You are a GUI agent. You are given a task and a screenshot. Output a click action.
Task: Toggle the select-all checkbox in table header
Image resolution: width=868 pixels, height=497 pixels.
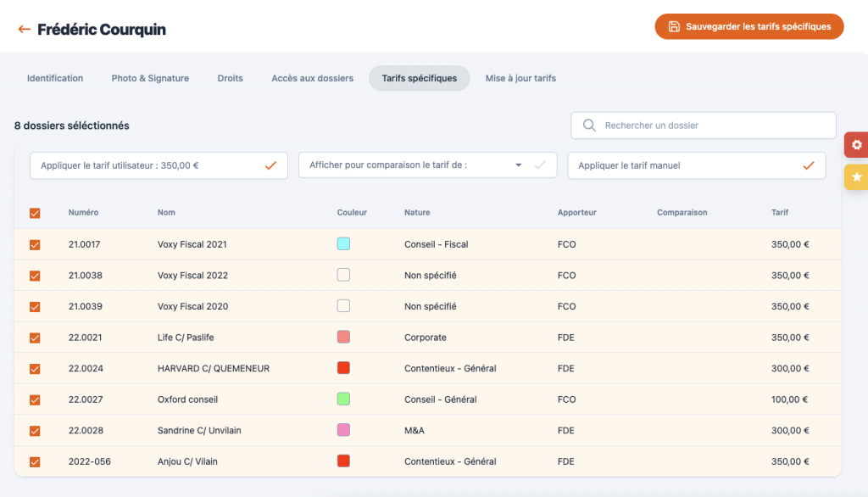pyautogui.click(x=35, y=213)
